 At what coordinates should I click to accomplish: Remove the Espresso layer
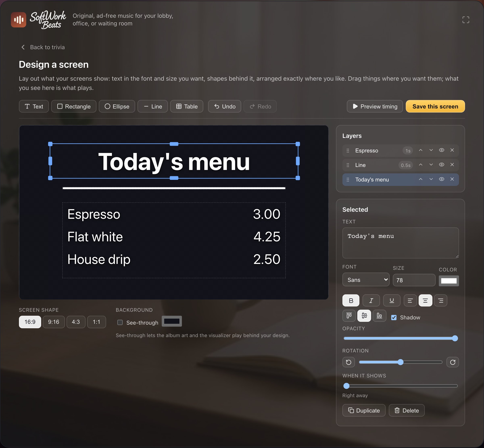point(452,150)
